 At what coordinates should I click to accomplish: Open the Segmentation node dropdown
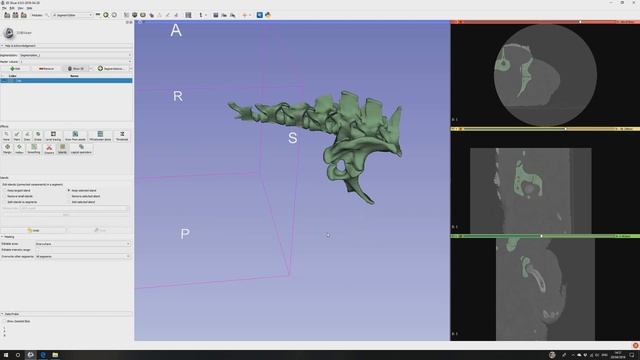76,55
